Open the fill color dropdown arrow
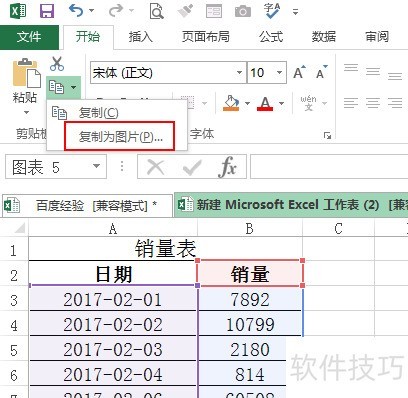408x398 pixels. point(247,103)
